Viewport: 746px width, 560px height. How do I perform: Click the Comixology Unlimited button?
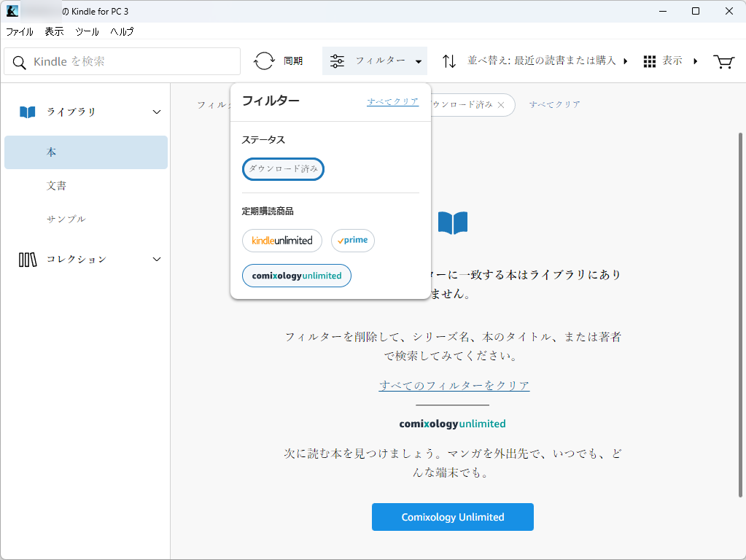(452, 516)
